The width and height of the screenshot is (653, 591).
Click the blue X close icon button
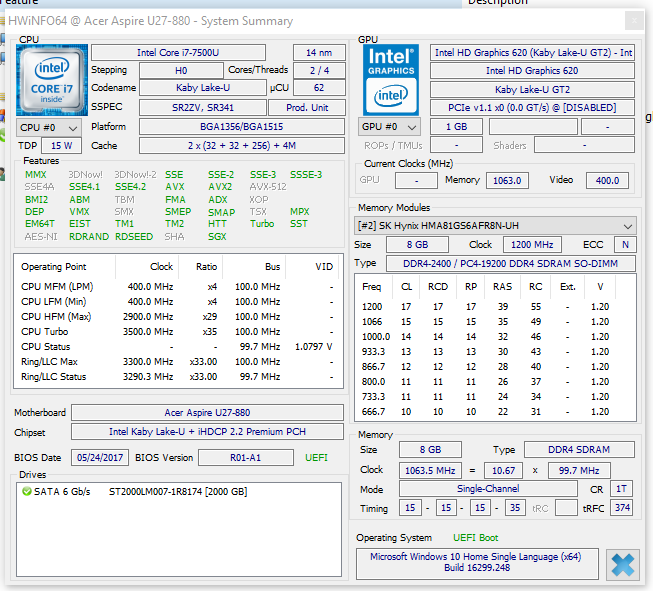pyautogui.click(x=623, y=565)
